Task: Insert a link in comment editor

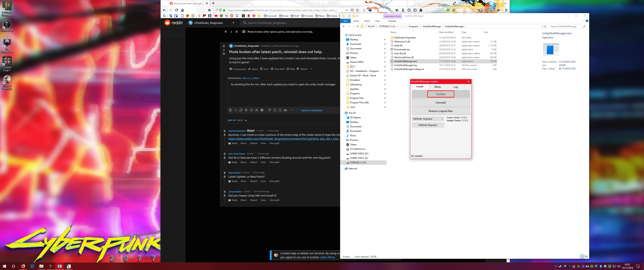Action: coord(241,110)
